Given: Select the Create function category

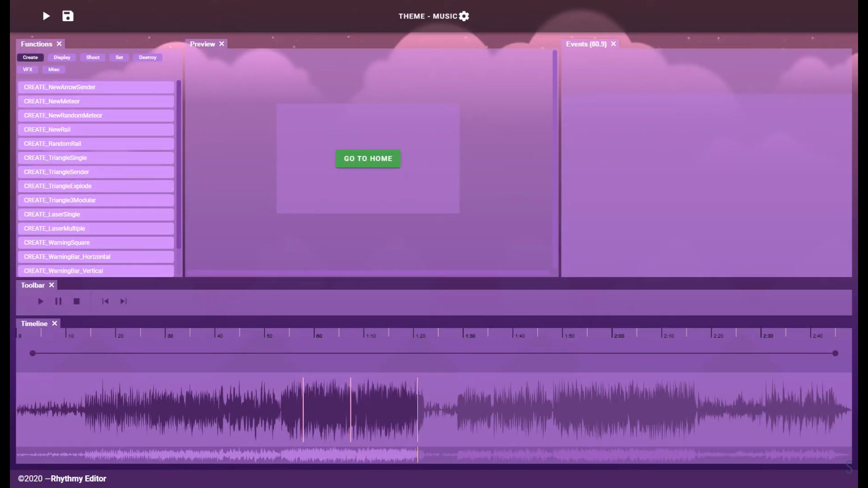Looking at the screenshot, I should pos(30,57).
